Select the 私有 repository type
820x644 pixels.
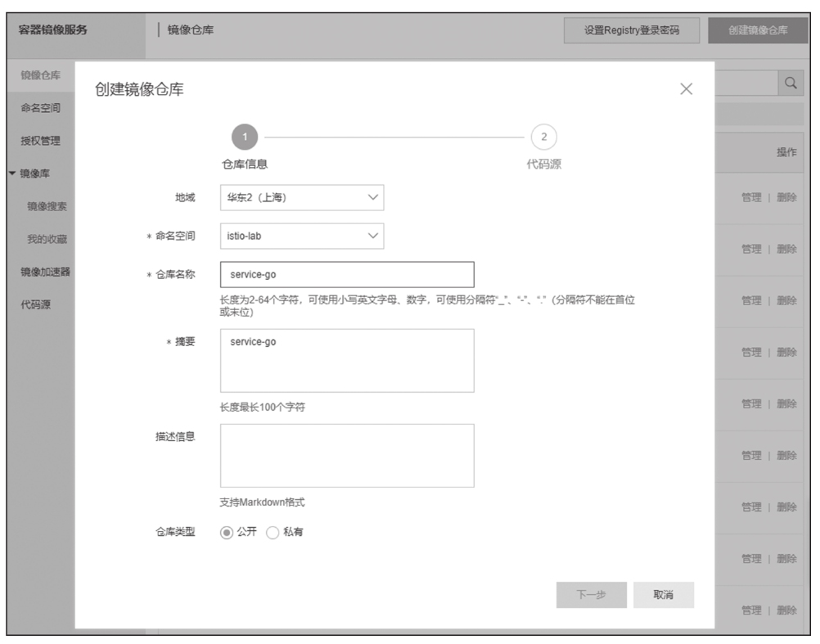(x=273, y=532)
